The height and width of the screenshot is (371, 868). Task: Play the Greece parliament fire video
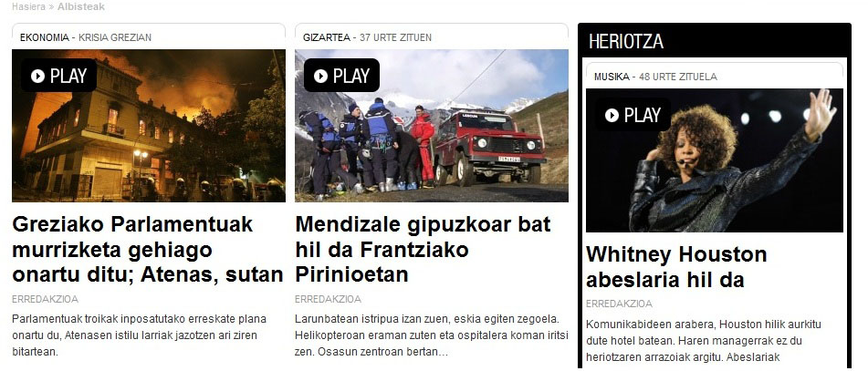tap(58, 75)
